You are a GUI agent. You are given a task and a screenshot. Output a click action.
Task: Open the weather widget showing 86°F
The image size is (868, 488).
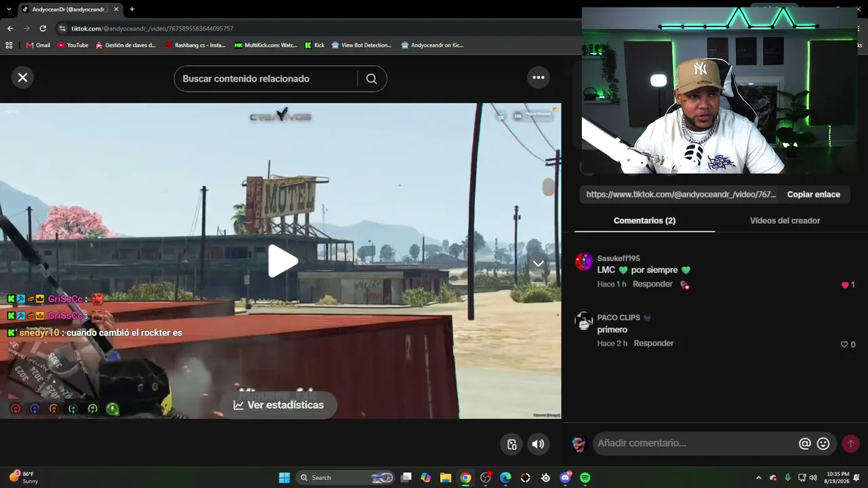[x=24, y=477]
